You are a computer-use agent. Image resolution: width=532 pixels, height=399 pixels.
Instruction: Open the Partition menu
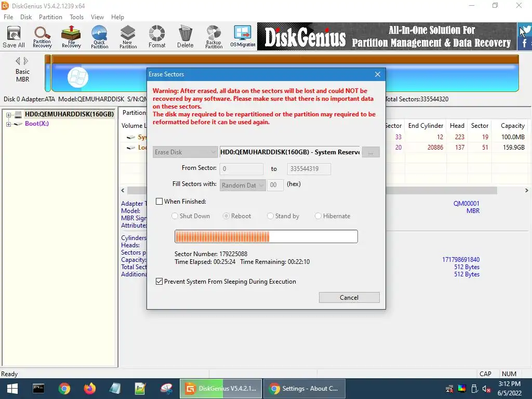50,17
